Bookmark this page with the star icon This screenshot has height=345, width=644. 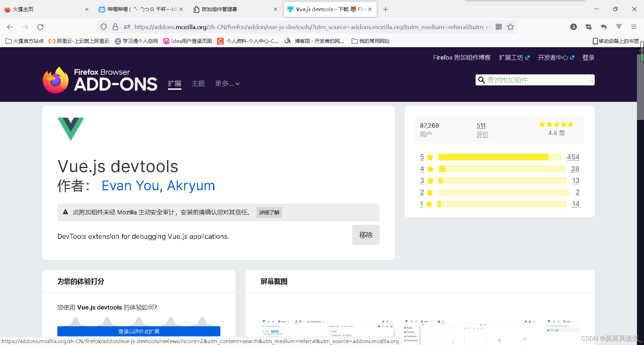[x=511, y=27]
